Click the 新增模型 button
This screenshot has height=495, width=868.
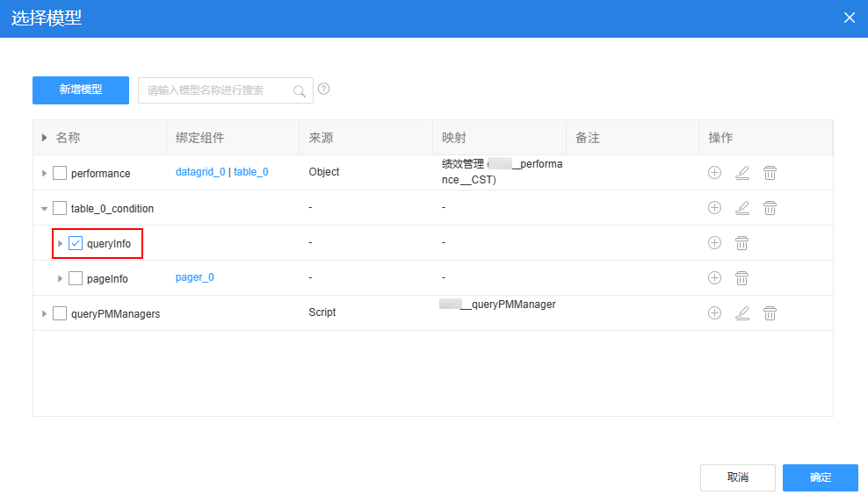point(81,90)
